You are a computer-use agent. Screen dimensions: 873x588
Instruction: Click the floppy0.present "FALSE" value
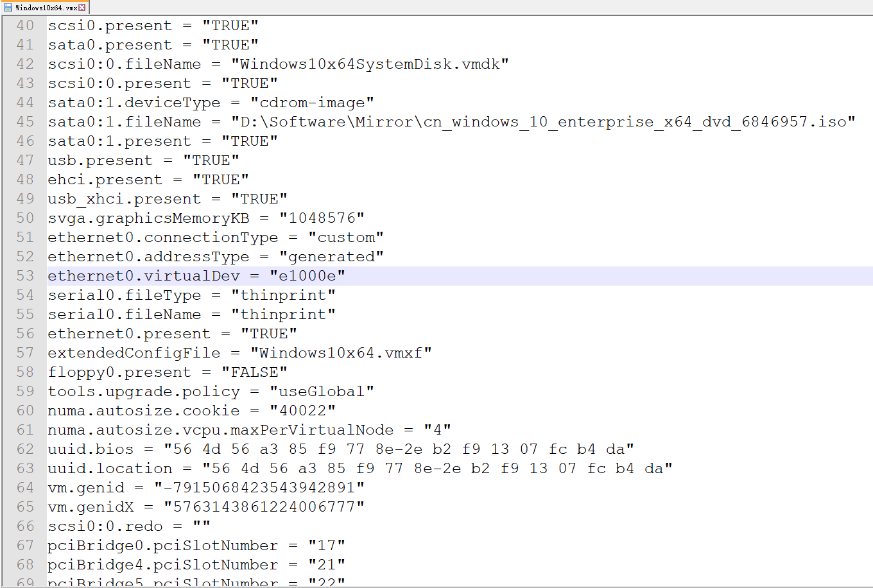(x=254, y=372)
